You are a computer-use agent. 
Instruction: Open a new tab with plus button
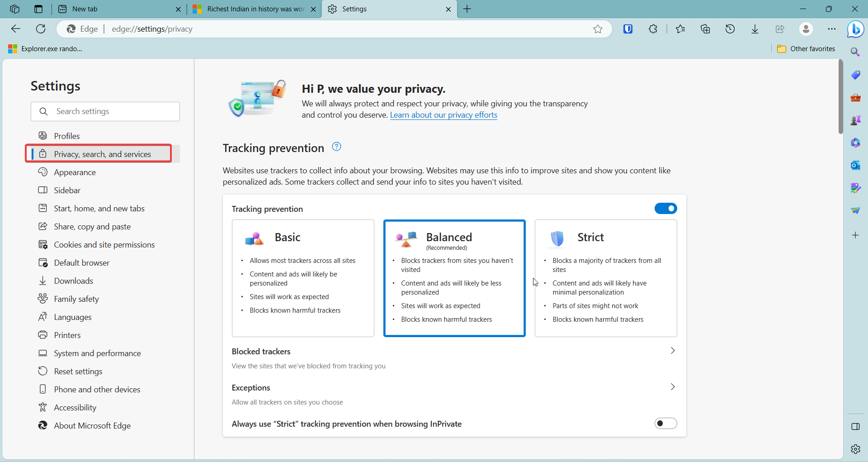[467, 9]
